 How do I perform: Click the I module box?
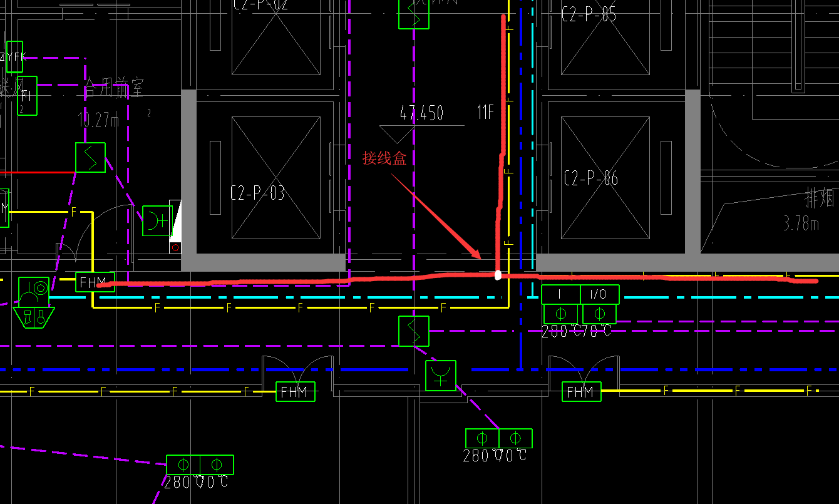click(x=560, y=294)
